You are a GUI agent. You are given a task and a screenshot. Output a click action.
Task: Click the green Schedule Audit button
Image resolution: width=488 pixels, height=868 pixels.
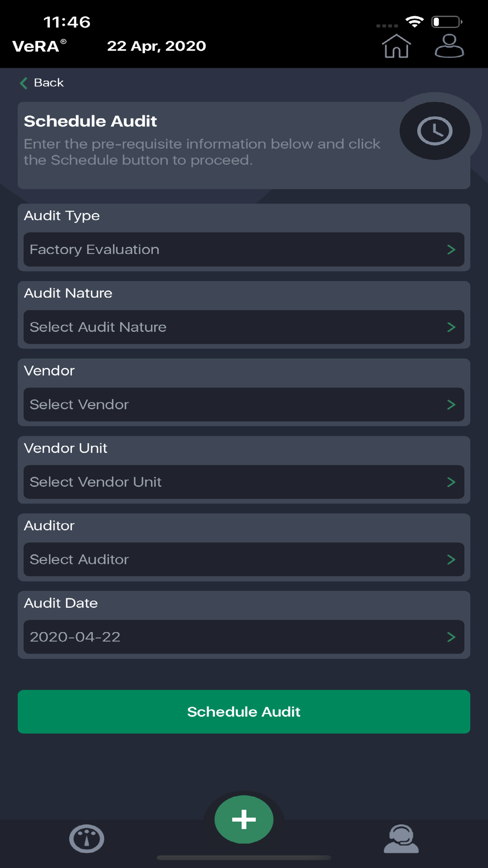click(x=244, y=712)
